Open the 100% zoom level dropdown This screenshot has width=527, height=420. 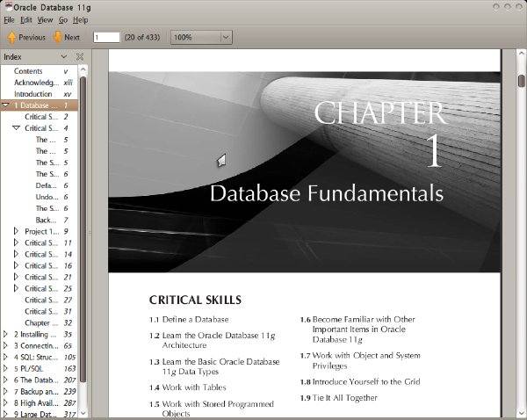tap(201, 37)
